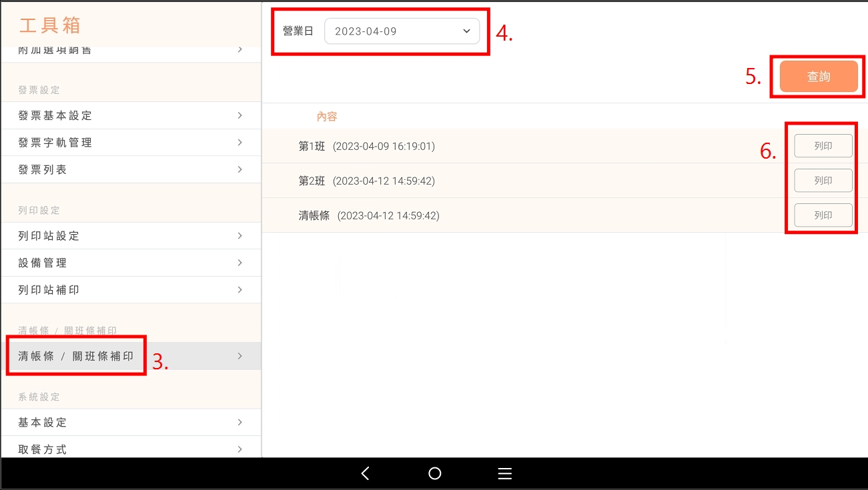
Task: Print the 第2班 shift report
Action: tap(823, 181)
